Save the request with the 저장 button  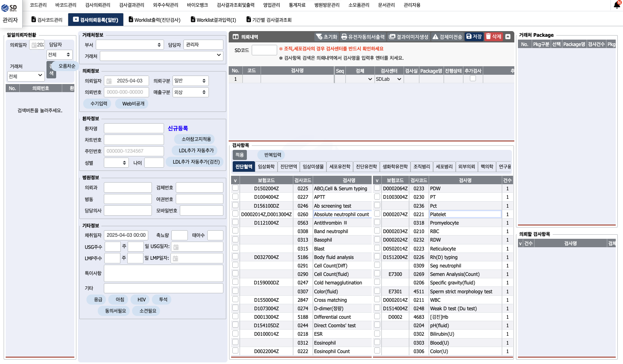pyautogui.click(x=474, y=37)
